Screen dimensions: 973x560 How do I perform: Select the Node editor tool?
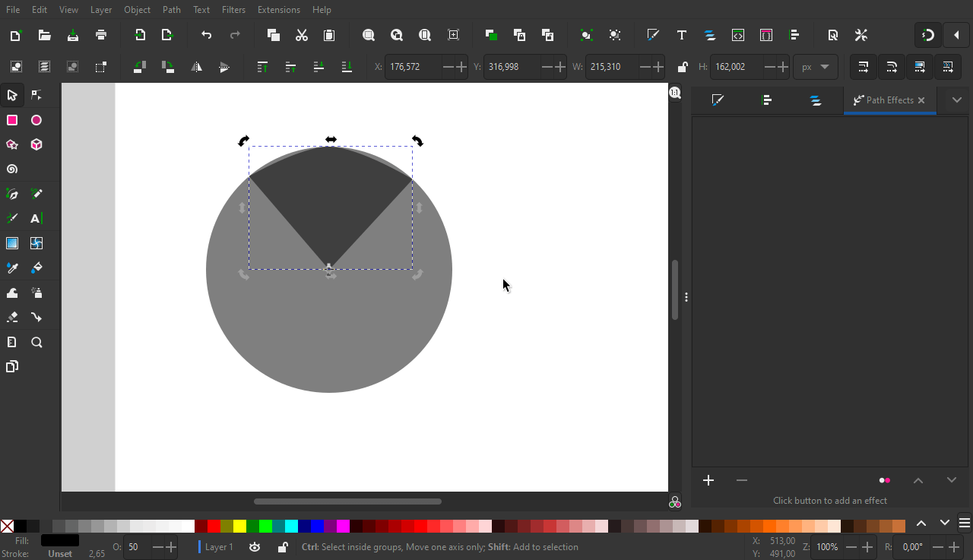pyautogui.click(x=36, y=95)
